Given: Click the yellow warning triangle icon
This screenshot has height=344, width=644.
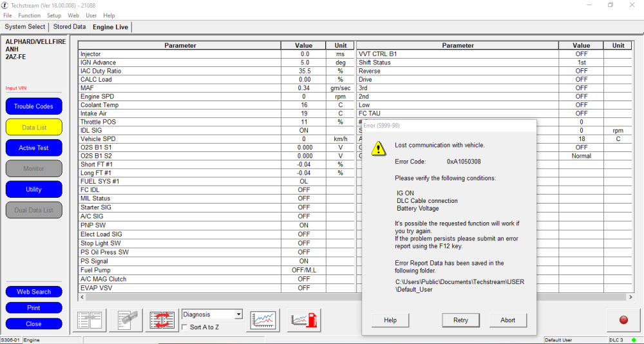Looking at the screenshot, I should coord(378,148).
